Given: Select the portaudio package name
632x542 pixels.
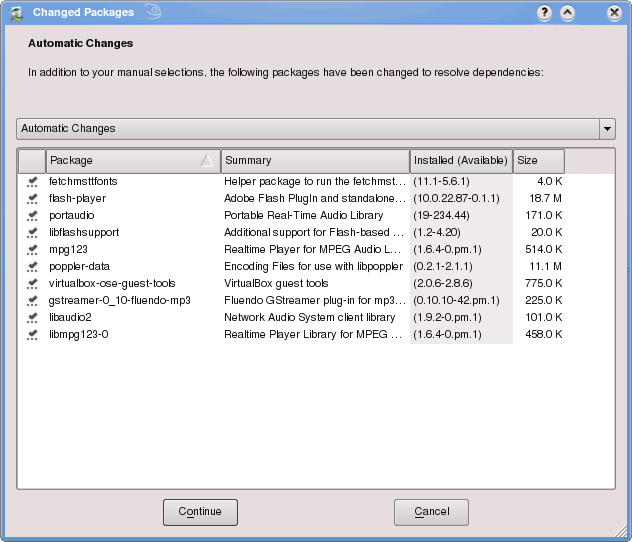Looking at the screenshot, I should click(x=72, y=216).
